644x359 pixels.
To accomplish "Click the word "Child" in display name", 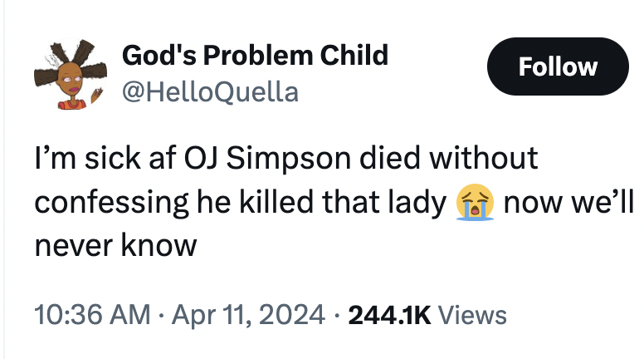I will (x=355, y=55).
